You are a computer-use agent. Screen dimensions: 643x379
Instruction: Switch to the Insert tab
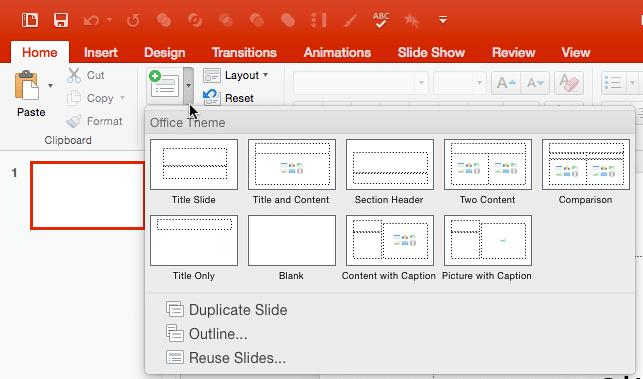(100, 53)
